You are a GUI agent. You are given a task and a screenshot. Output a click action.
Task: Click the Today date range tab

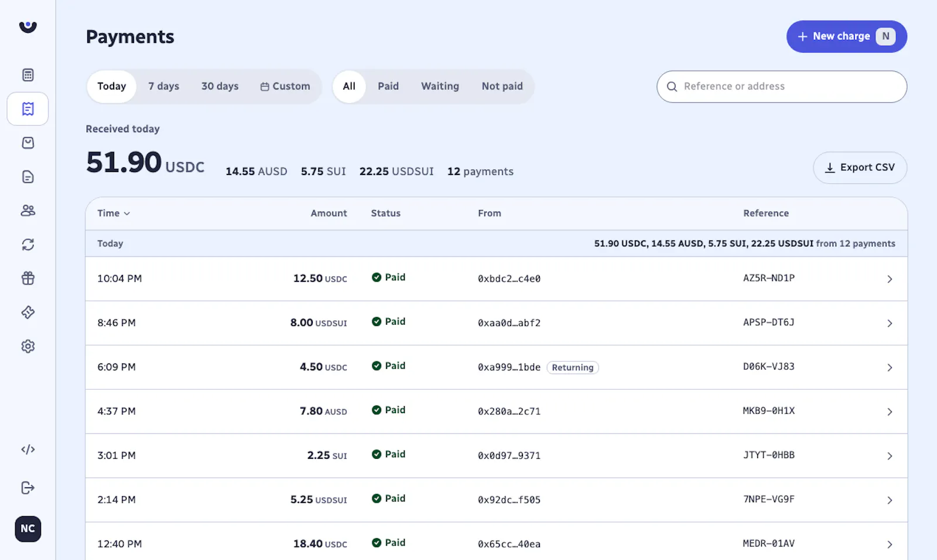[111, 87]
